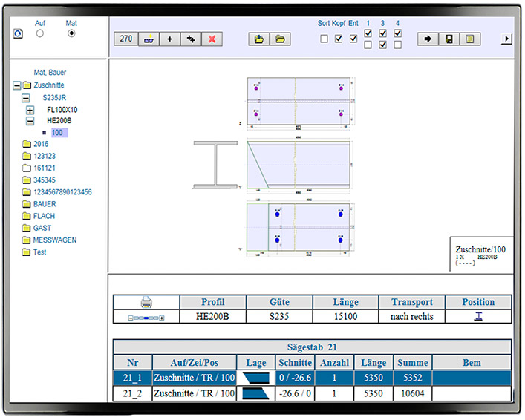Click the save floppy disk icon

click(x=449, y=39)
